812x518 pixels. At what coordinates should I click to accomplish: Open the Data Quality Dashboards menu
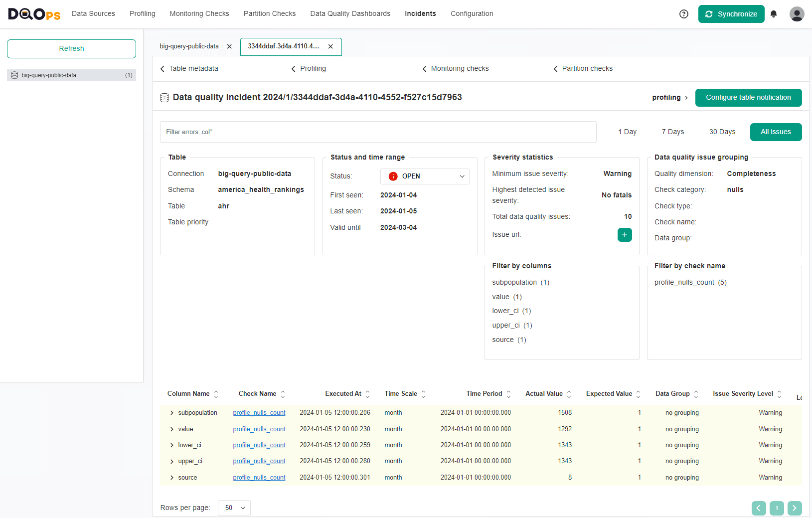[350, 14]
